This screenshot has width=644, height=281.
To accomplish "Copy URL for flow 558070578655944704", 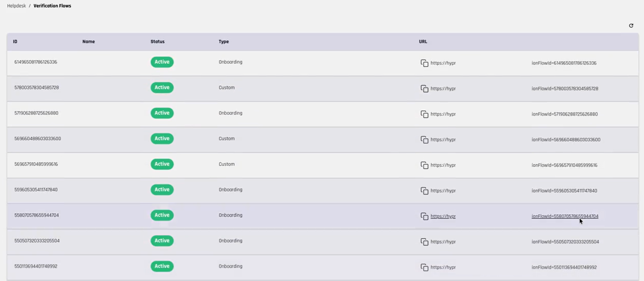I will [424, 216].
